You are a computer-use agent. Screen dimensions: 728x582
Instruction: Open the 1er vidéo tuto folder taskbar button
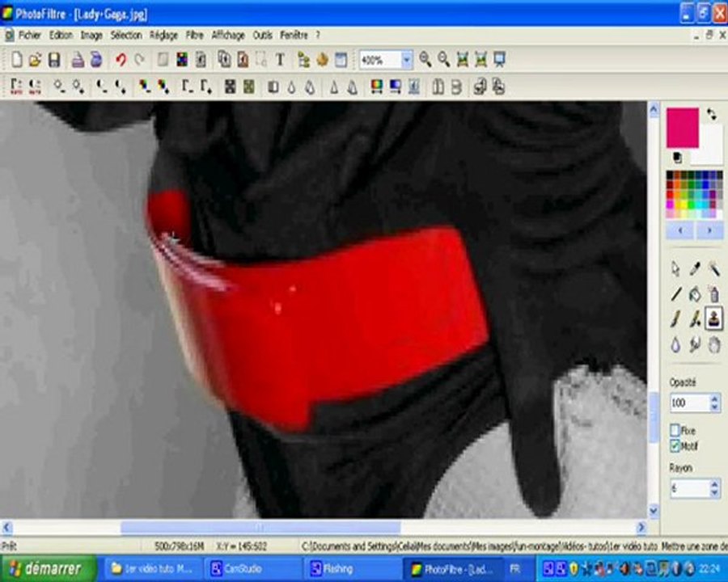click(x=152, y=568)
